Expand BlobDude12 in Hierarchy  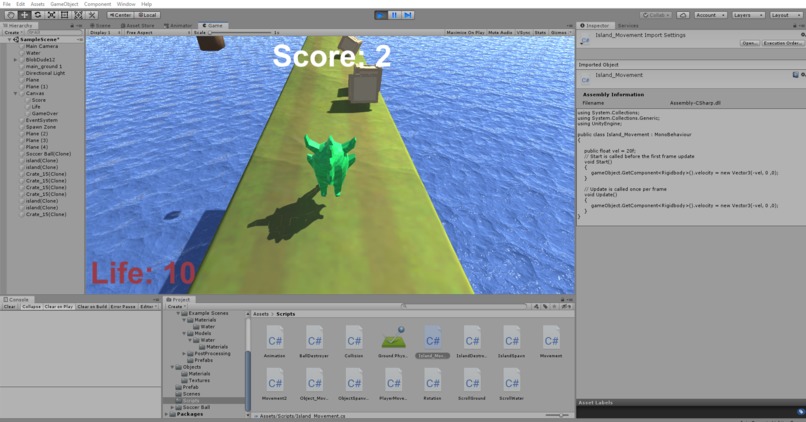pyautogui.click(x=15, y=60)
